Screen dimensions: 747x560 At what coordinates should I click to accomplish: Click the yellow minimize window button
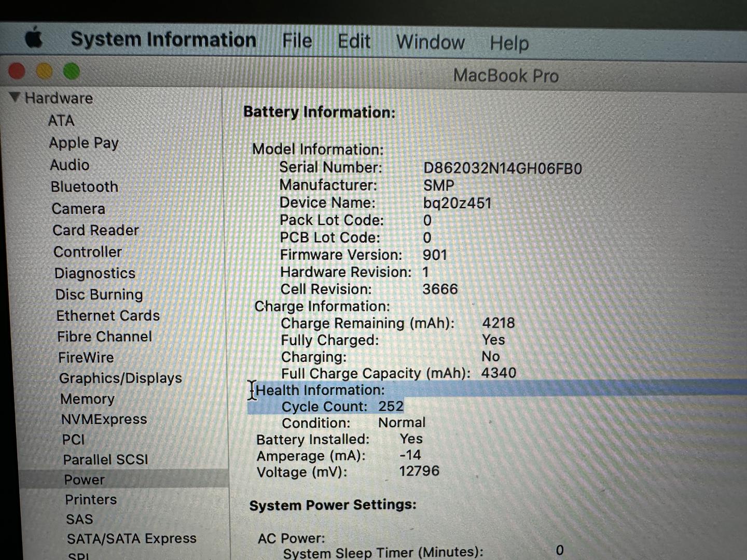coord(44,71)
